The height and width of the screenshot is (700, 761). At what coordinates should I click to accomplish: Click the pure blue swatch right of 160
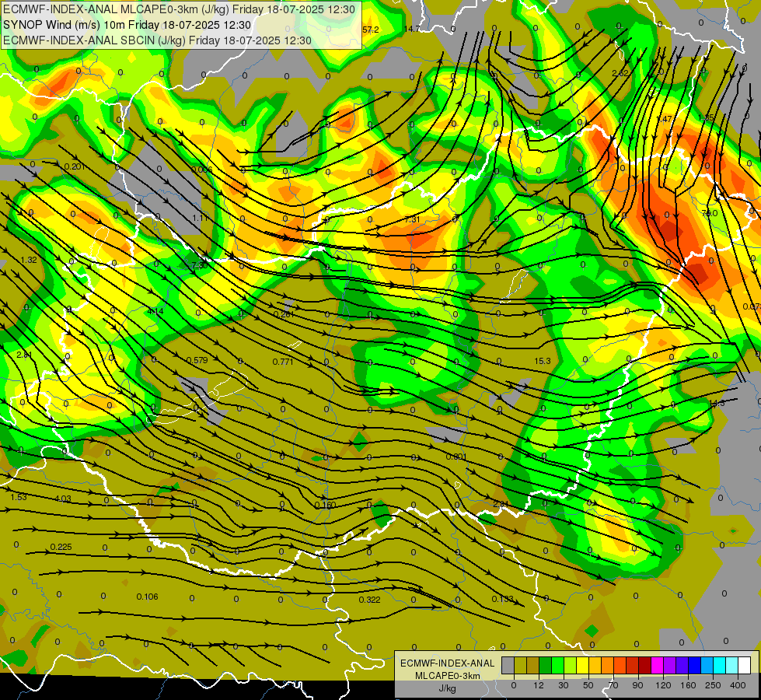tap(695, 665)
